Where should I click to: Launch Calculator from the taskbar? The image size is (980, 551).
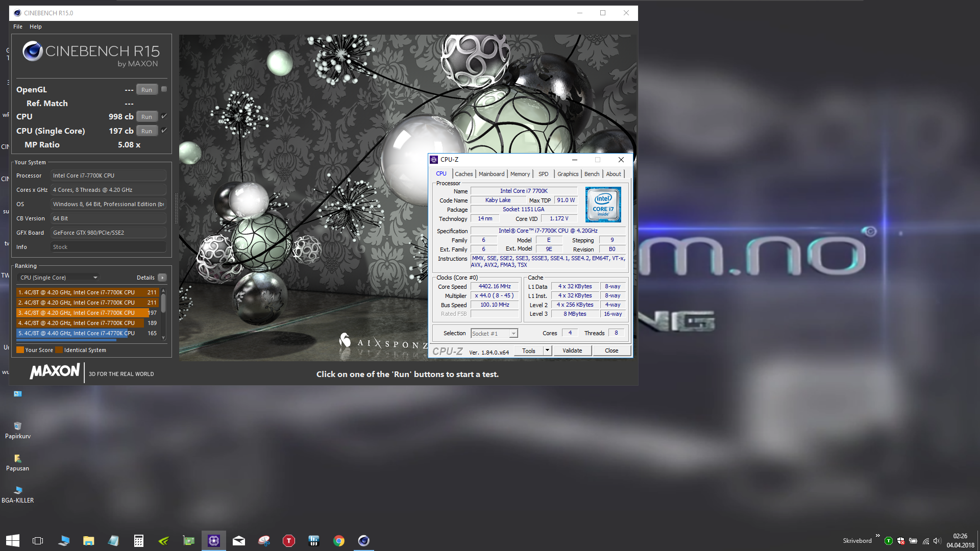tap(139, 540)
